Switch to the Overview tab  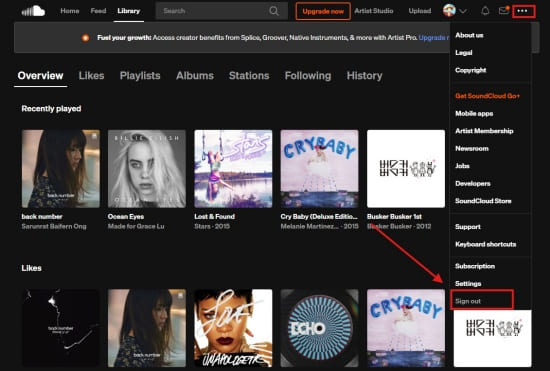pyautogui.click(x=41, y=76)
